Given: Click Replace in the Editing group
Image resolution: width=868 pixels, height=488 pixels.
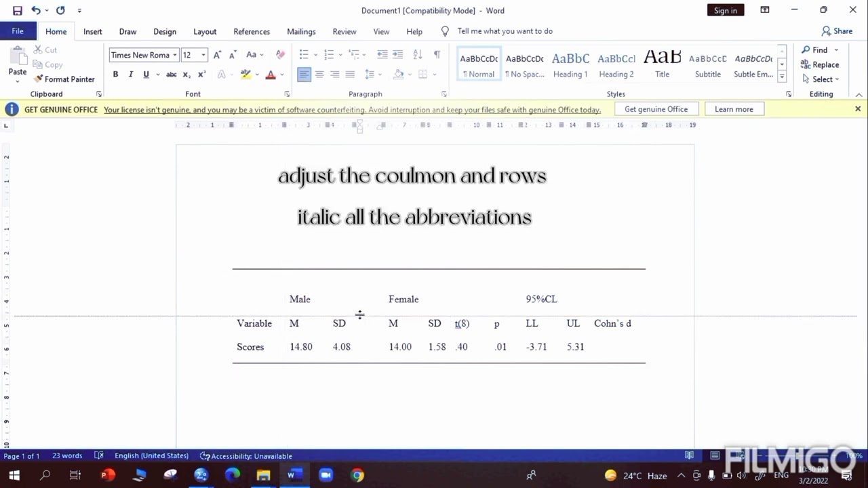Looking at the screenshot, I should tap(820, 65).
